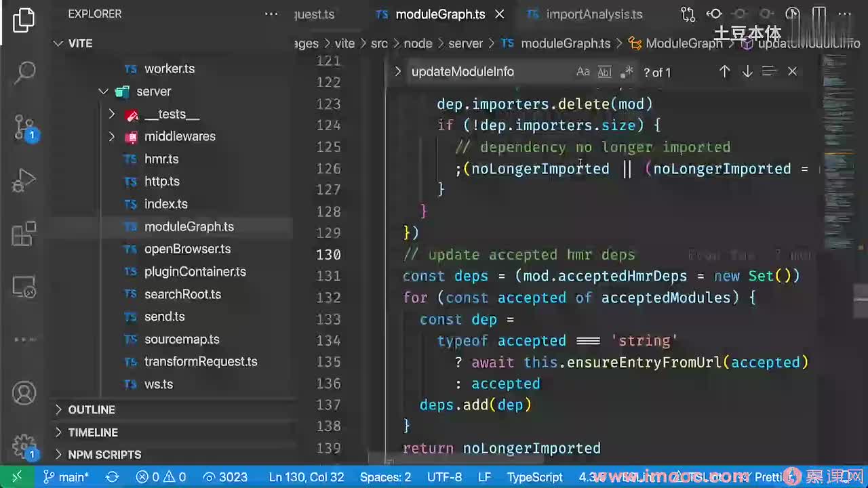Expand the OUTLINE section
Image resolution: width=868 pixels, height=488 pixels.
pyautogui.click(x=58, y=409)
